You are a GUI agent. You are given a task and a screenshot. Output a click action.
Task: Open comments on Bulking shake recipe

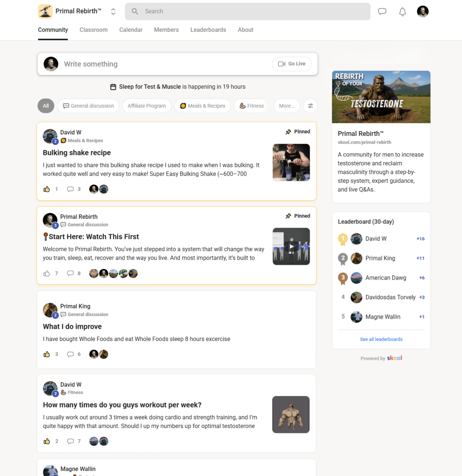(x=70, y=189)
